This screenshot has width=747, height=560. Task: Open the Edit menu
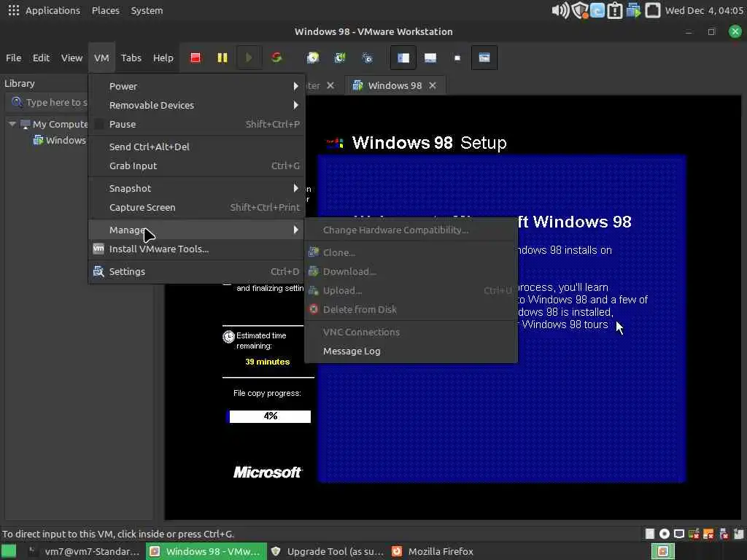[41, 58]
